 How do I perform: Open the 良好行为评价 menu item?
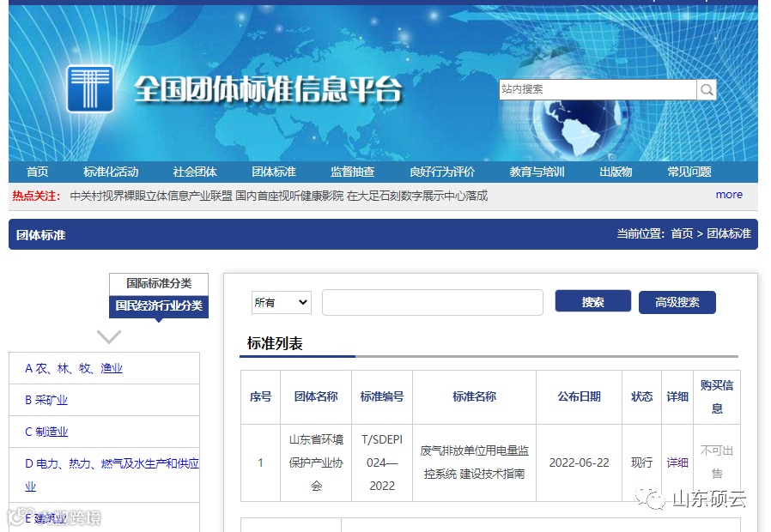(442, 172)
